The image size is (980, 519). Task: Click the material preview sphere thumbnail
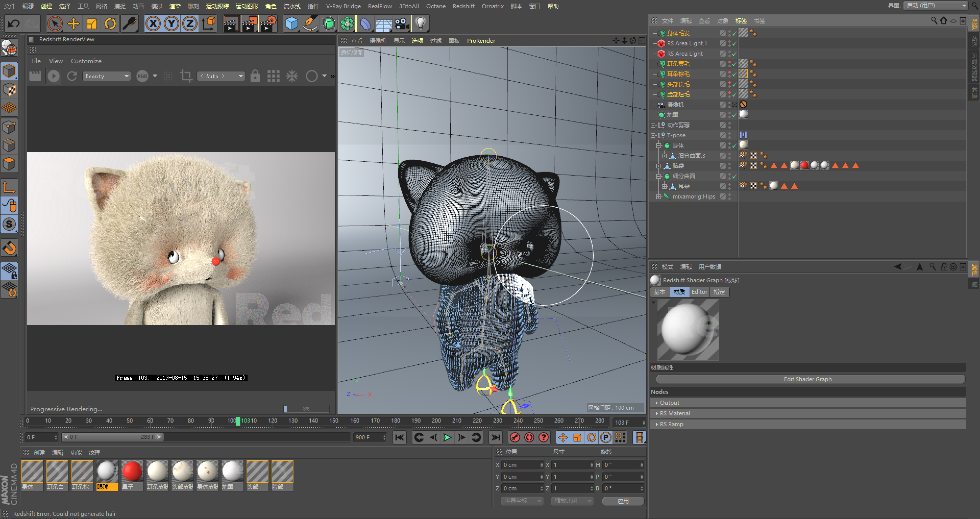pyautogui.click(x=688, y=329)
